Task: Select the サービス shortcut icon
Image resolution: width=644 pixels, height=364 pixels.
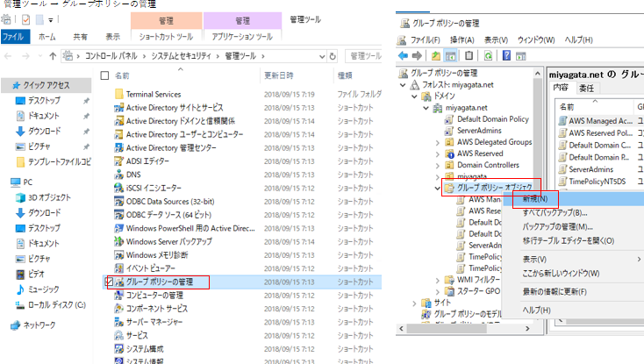Action: [x=119, y=335]
